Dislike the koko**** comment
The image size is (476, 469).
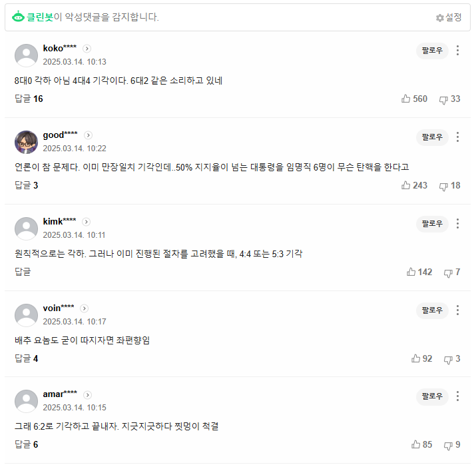click(443, 99)
